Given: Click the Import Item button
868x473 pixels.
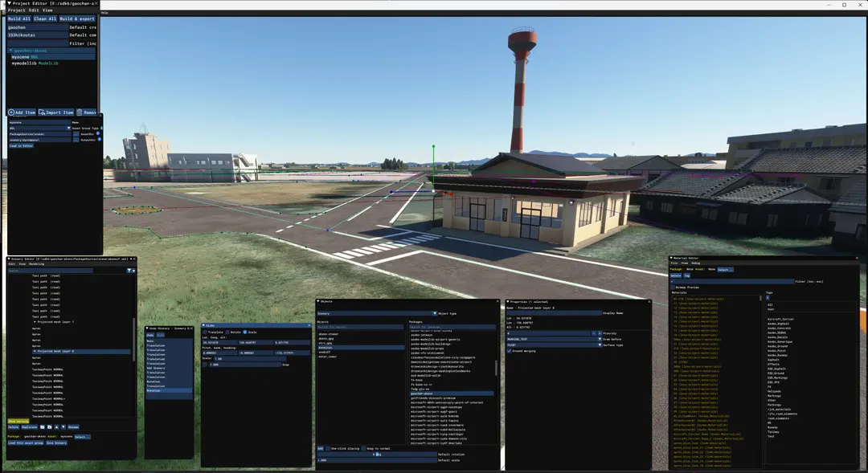Looking at the screenshot, I should coord(56,112).
